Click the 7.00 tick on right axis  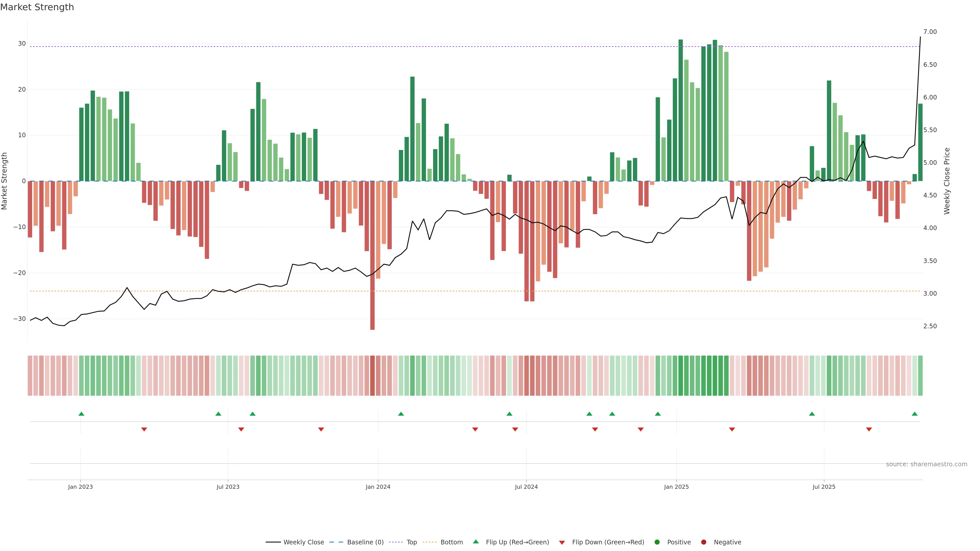(930, 32)
